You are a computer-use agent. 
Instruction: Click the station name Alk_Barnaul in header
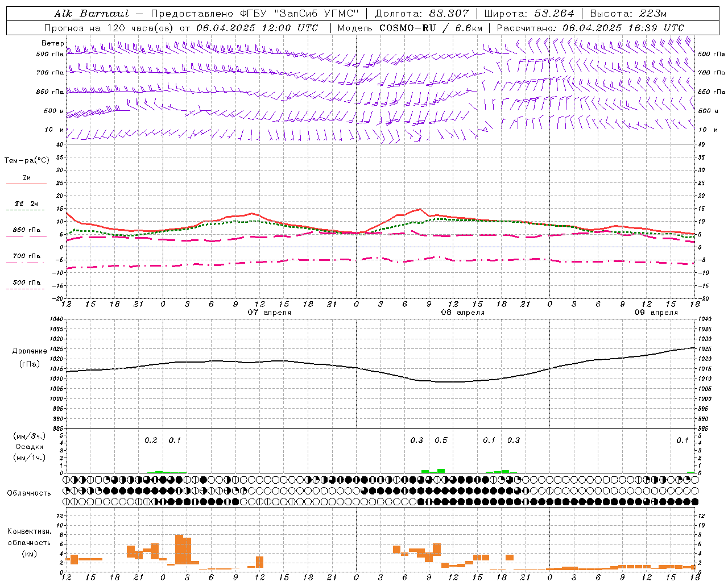pyautogui.click(x=91, y=14)
